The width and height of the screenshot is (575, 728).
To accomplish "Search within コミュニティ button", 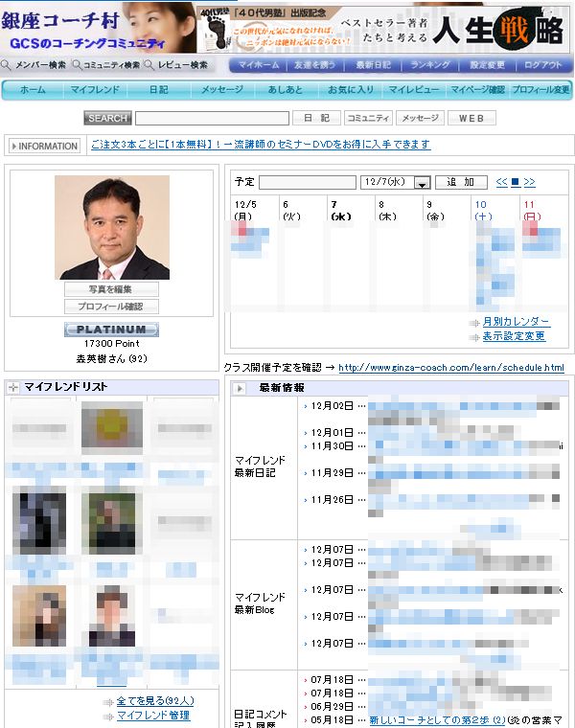I will point(368,118).
